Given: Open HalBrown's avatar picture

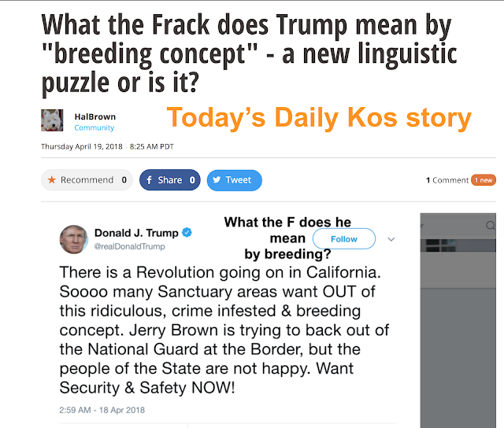Looking at the screenshot, I should pos(52,120).
